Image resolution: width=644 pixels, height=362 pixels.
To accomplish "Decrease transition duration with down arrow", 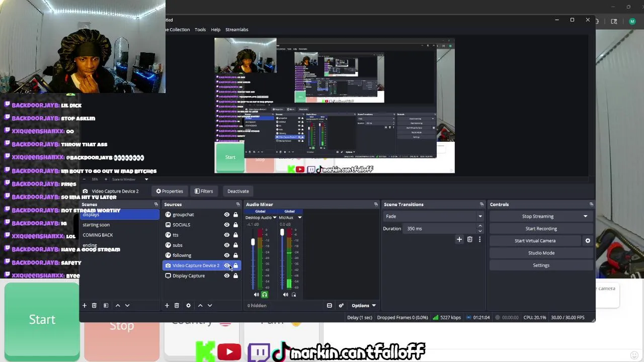I will (x=480, y=231).
